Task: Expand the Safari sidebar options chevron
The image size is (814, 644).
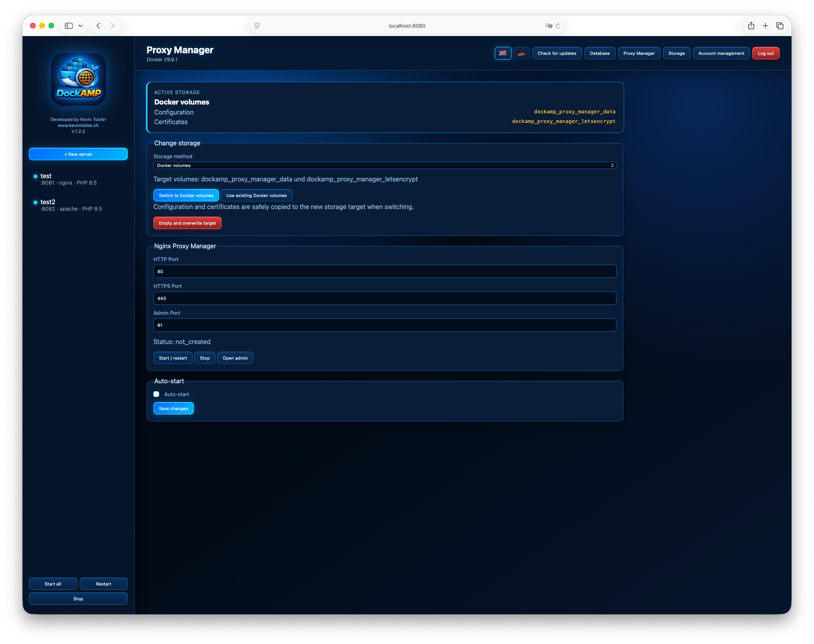Action: (x=81, y=26)
